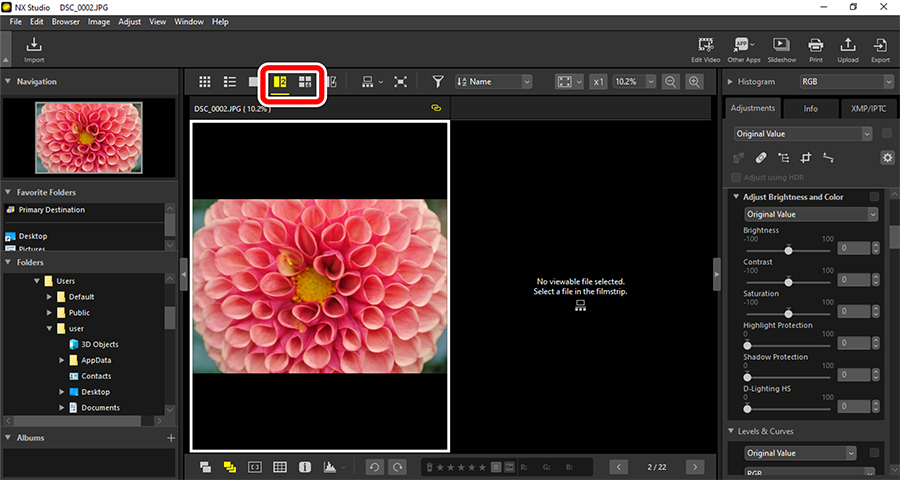900x480 pixels.
Task: Toggle the focus point display icon
Action: pos(254,467)
